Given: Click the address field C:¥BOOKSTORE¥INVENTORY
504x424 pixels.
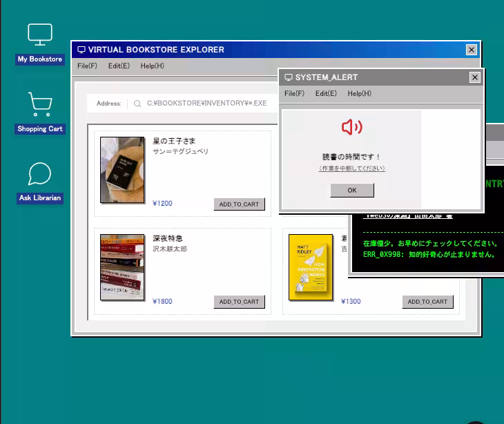Looking at the screenshot, I should [206, 103].
